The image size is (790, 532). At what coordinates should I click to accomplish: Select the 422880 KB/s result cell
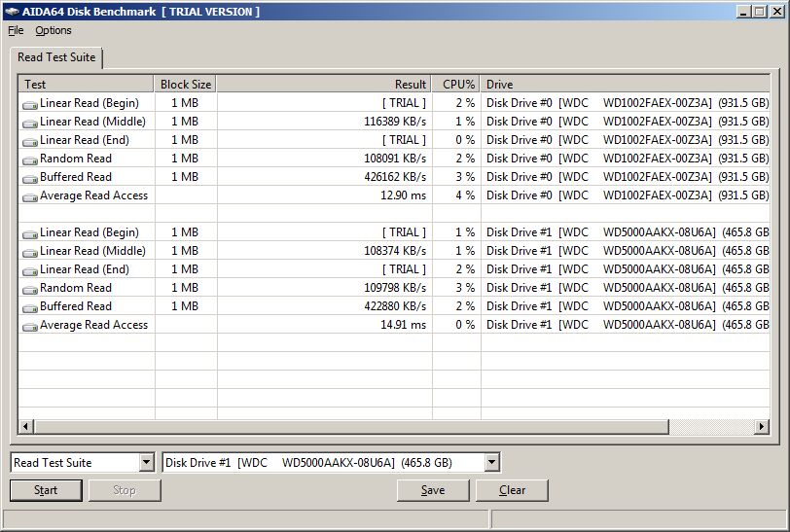pyautogui.click(x=395, y=306)
